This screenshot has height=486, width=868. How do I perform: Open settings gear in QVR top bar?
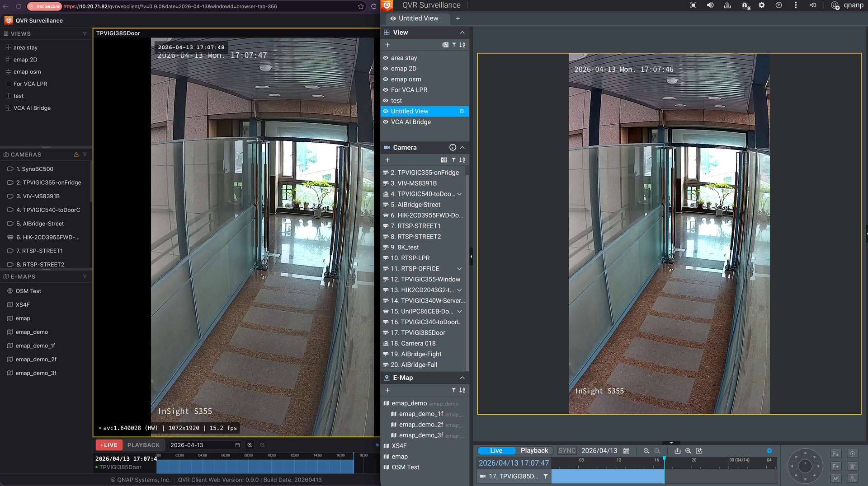coord(762,5)
